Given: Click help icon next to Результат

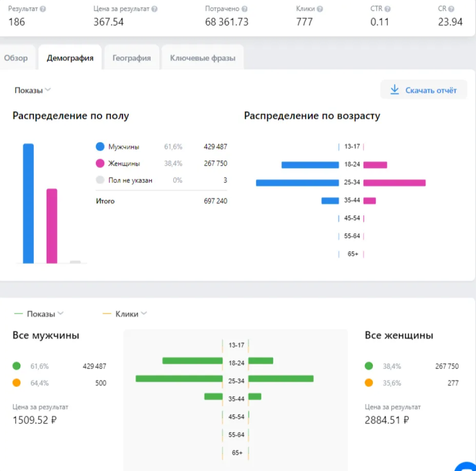Looking at the screenshot, I should [43, 9].
